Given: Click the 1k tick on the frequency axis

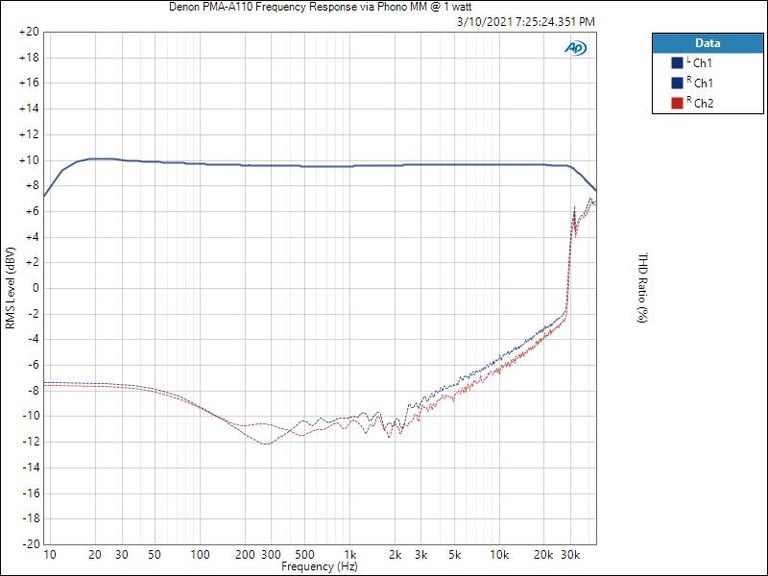Looking at the screenshot, I should [x=350, y=555].
